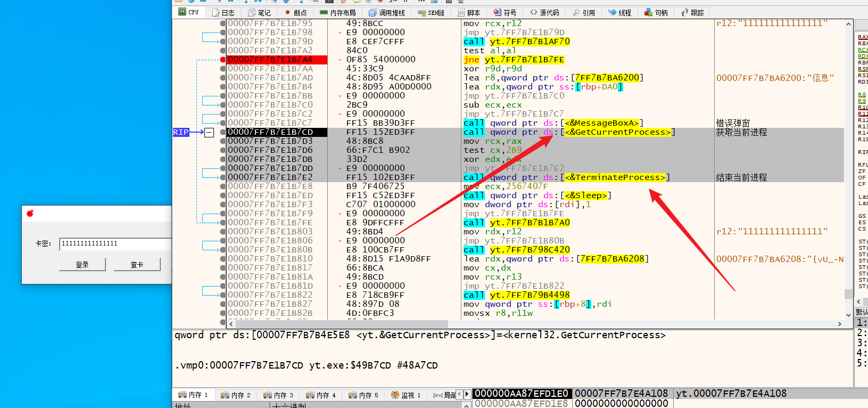Open the 调用堆栈 call stack tab
This screenshot has height=408, width=868.
tap(387, 13)
